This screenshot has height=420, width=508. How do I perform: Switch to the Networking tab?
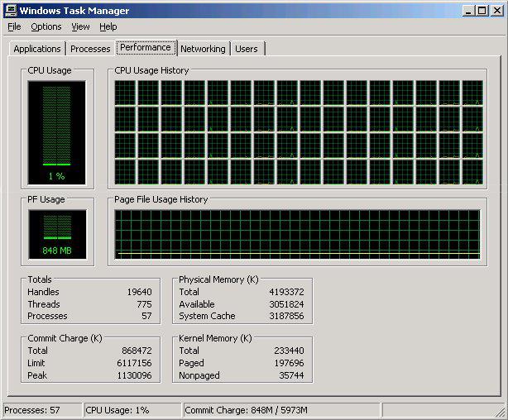(203, 49)
